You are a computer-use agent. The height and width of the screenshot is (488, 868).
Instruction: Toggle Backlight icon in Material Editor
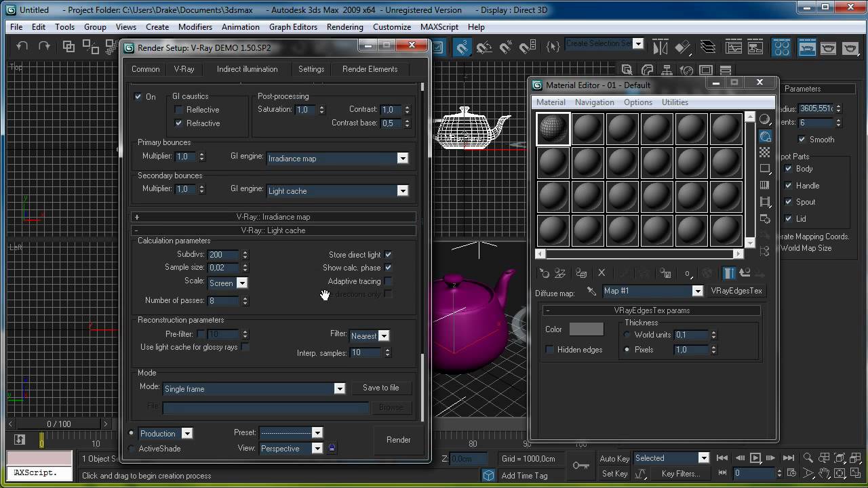[765, 136]
